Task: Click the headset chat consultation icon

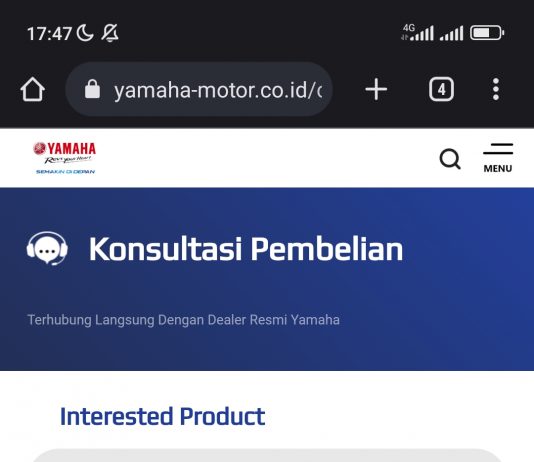Action: [x=47, y=248]
